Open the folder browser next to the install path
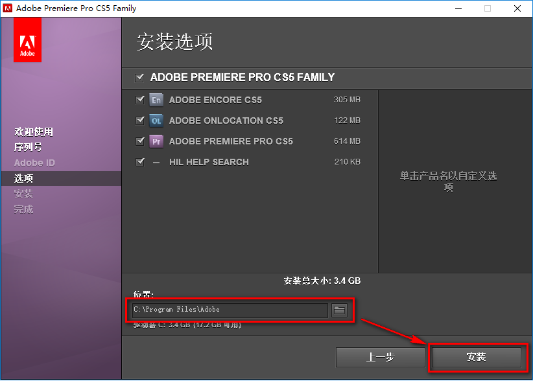This screenshot has height=392, width=533. coord(338,310)
